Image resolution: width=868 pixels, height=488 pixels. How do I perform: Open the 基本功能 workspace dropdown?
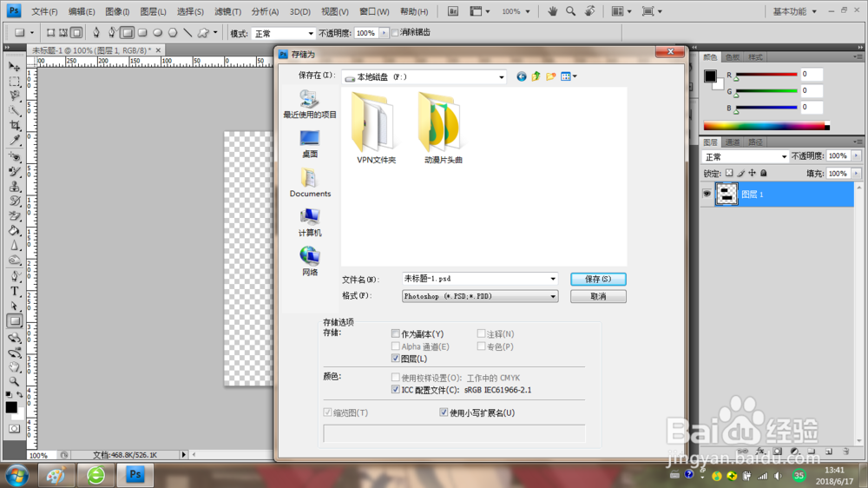pos(794,11)
